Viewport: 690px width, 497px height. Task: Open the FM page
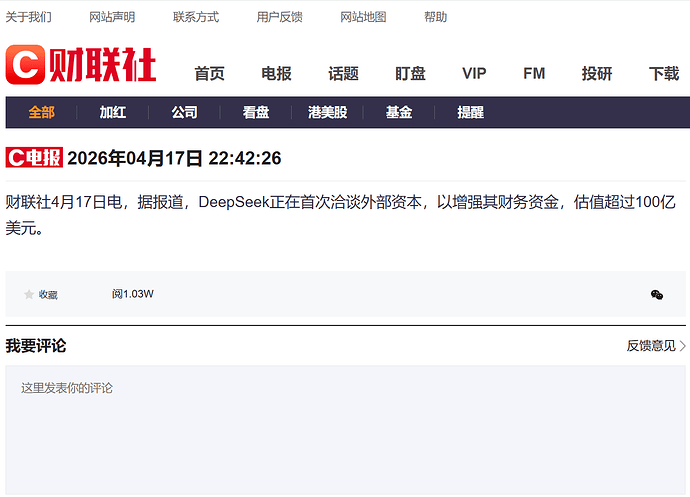point(534,74)
